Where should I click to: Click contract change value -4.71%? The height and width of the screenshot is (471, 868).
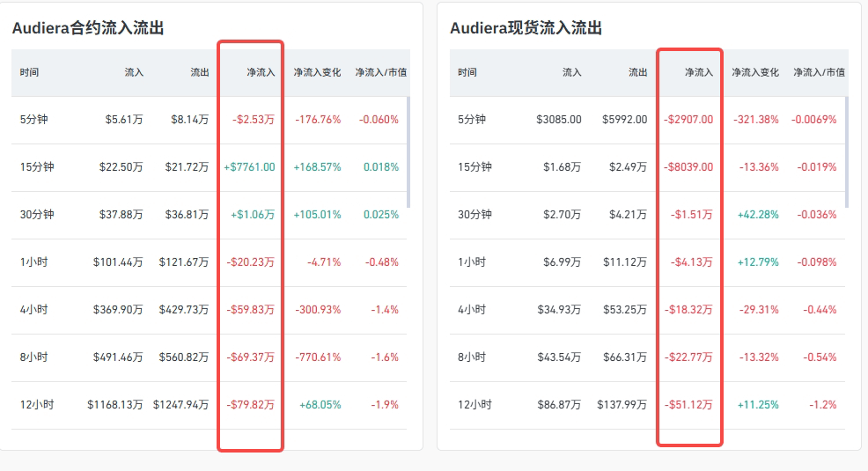tap(324, 262)
